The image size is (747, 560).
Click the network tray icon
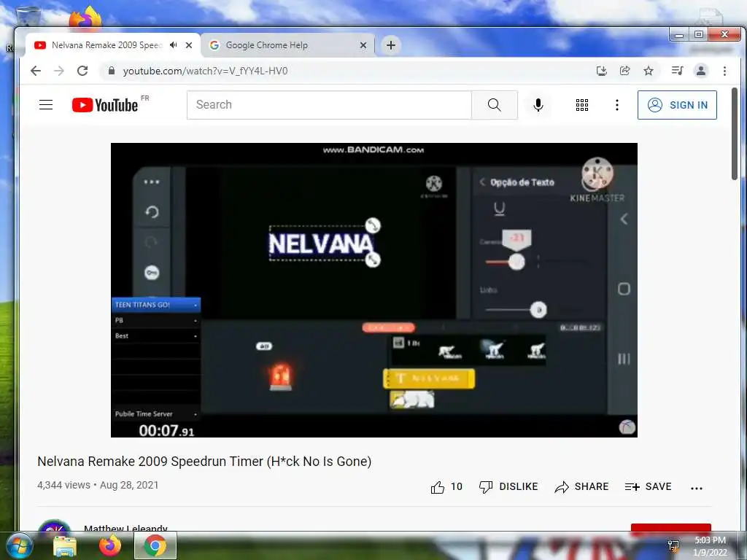673,545
